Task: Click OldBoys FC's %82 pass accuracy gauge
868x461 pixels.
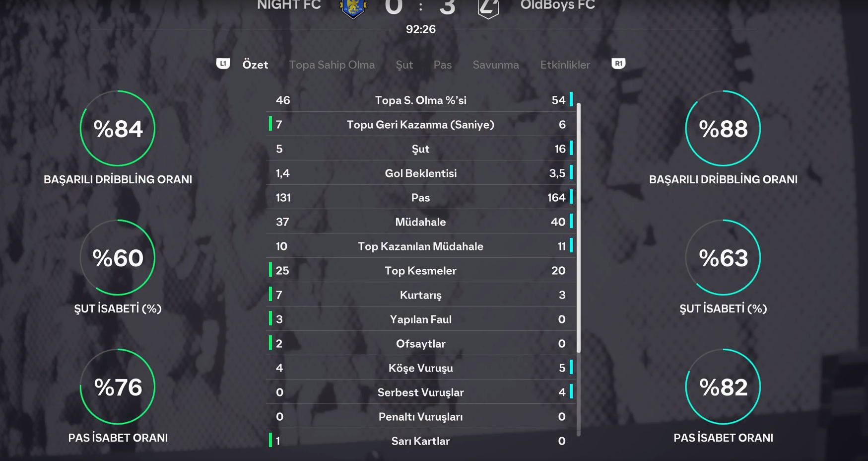Action: [x=723, y=387]
